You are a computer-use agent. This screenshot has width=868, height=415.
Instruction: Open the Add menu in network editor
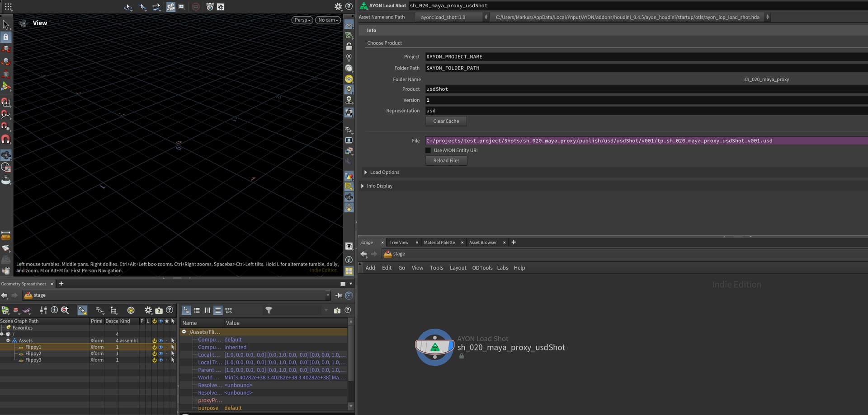tap(370, 268)
